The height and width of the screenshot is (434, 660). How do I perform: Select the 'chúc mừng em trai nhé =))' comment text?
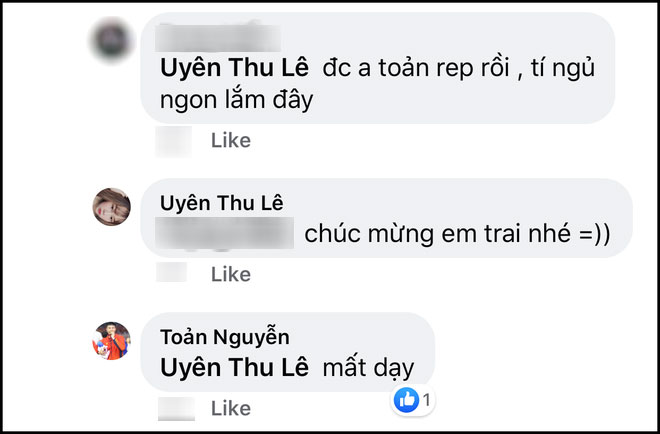(x=457, y=234)
